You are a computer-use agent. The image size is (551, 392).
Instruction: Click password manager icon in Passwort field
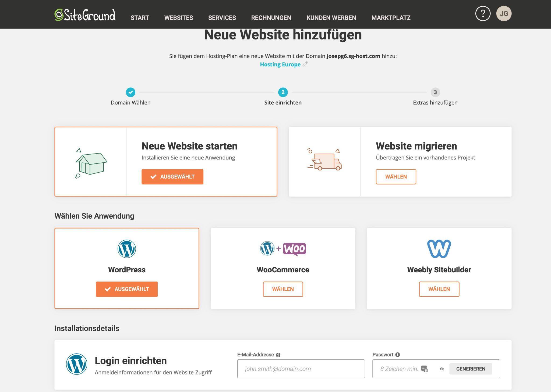coord(424,369)
